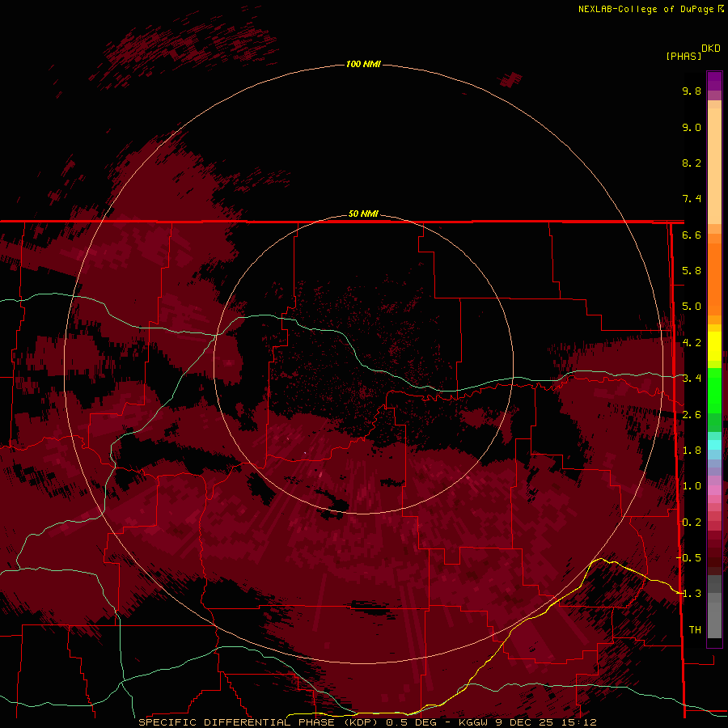Click the 6.6 value on the color scale
This screenshot has height=728, width=728.
(x=692, y=235)
